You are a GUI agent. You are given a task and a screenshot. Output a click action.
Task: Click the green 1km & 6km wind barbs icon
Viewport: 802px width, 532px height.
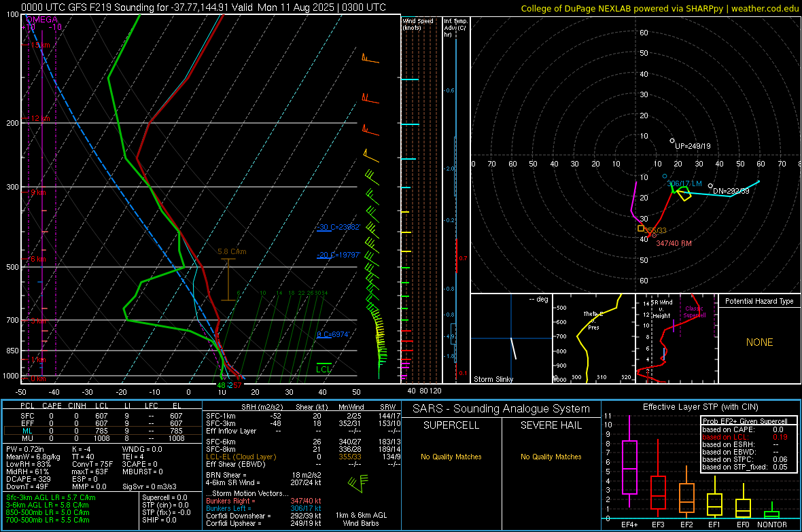pos(358,483)
